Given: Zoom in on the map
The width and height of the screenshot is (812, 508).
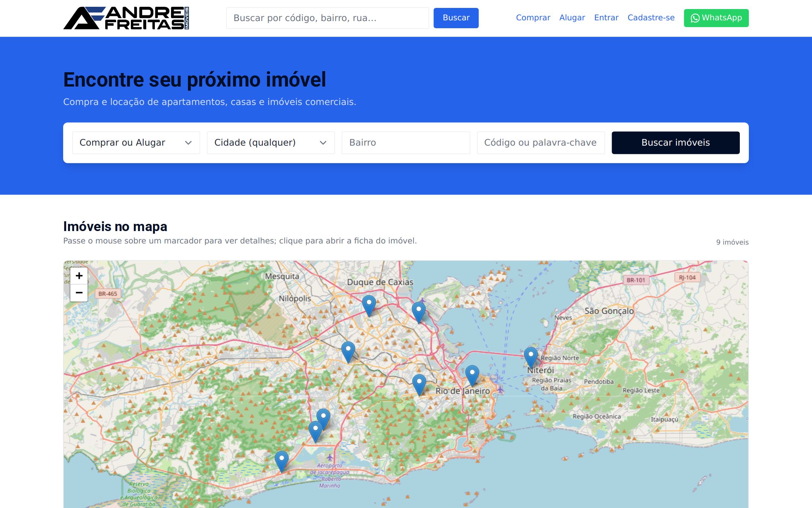Looking at the screenshot, I should (79, 276).
